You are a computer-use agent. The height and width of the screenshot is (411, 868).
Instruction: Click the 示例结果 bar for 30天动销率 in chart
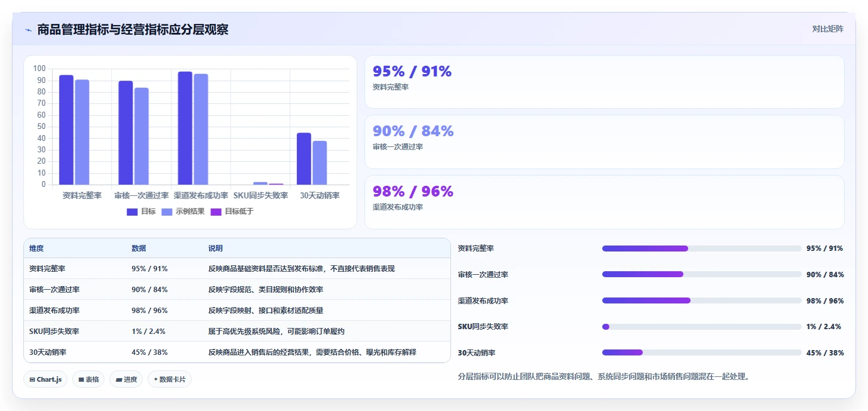click(x=320, y=162)
